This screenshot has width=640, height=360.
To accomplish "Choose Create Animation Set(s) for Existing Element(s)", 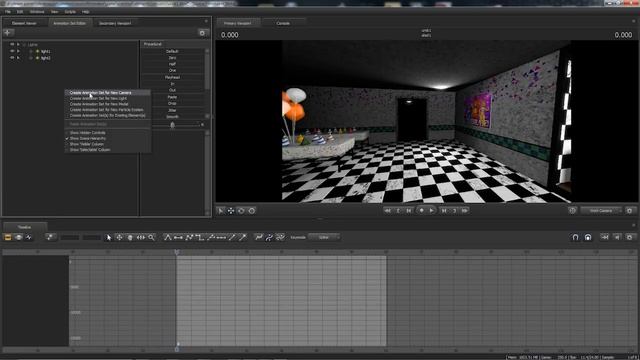I will (x=107, y=116).
